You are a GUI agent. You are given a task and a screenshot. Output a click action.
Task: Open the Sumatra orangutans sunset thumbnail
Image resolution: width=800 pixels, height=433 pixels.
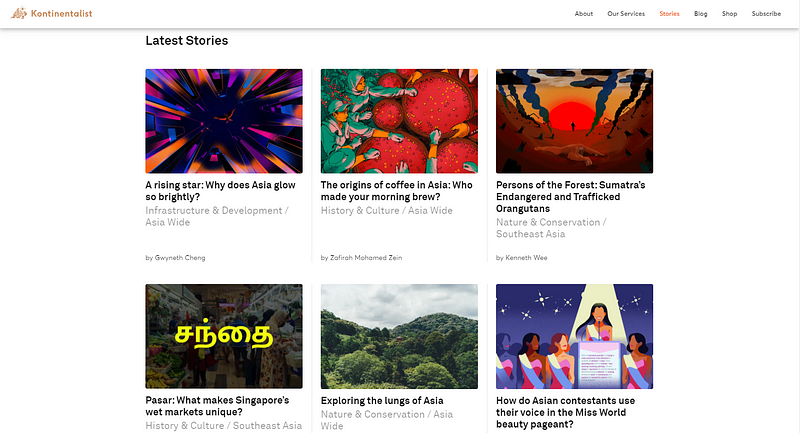pos(574,121)
